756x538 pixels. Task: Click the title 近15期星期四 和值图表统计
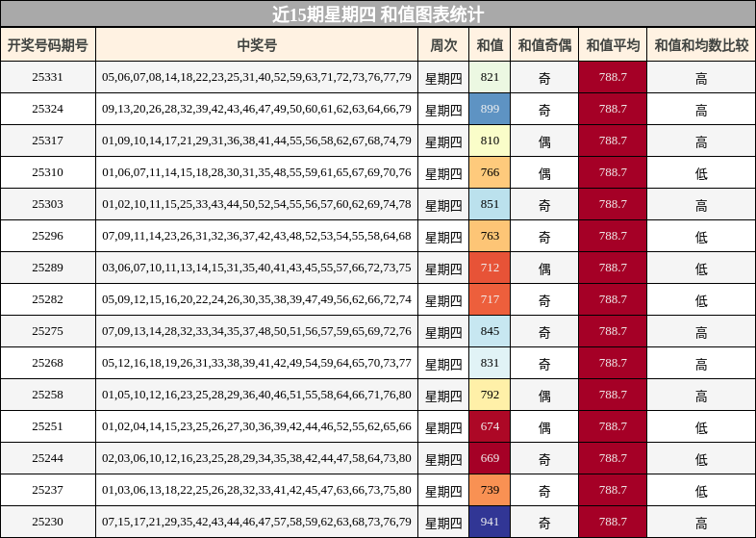[378, 14]
